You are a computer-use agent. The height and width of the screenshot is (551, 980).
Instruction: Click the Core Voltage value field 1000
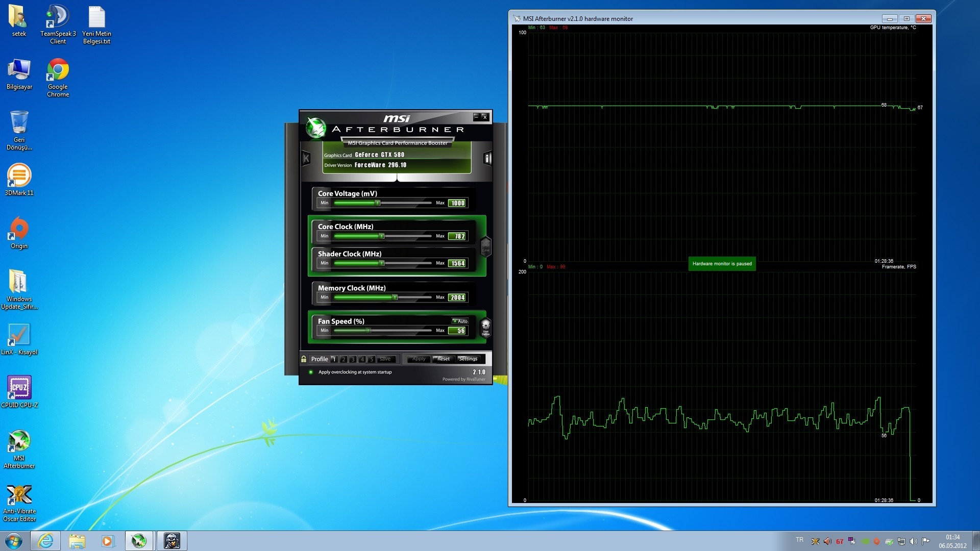coord(457,203)
